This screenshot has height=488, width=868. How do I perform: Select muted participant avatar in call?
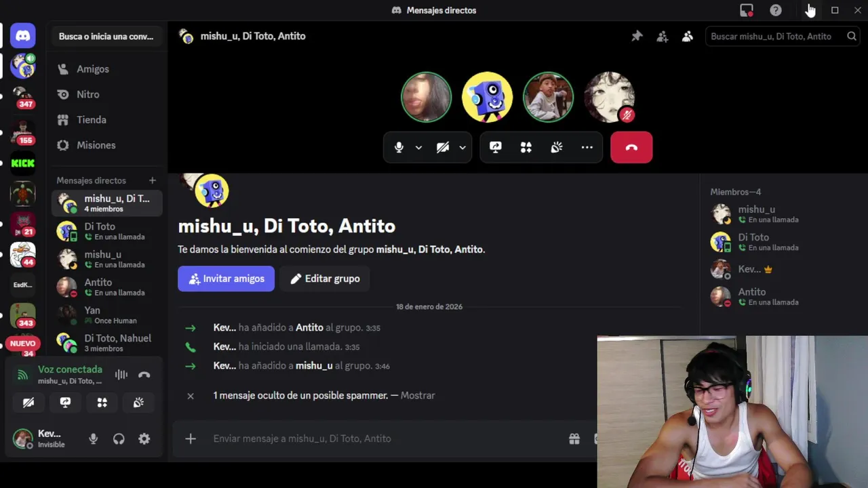pyautogui.click(x=609, y=97)
